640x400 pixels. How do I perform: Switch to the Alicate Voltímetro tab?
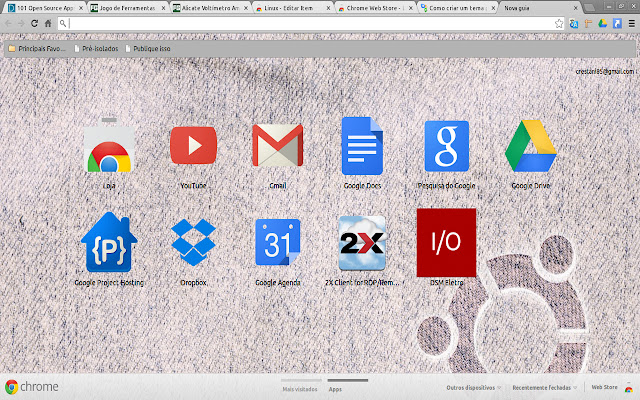pyautogui.click(x=210, y=8)
